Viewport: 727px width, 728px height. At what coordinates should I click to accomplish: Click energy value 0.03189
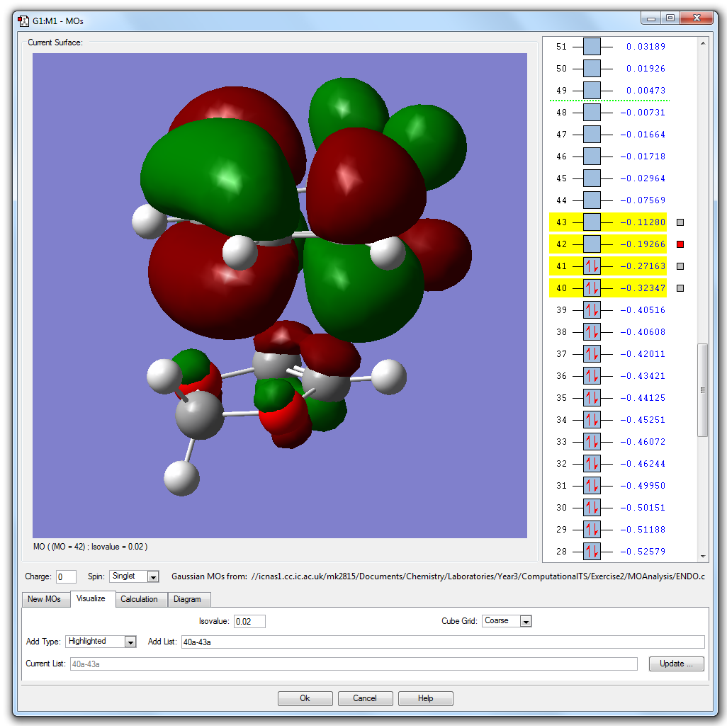(x=646, y=47)
